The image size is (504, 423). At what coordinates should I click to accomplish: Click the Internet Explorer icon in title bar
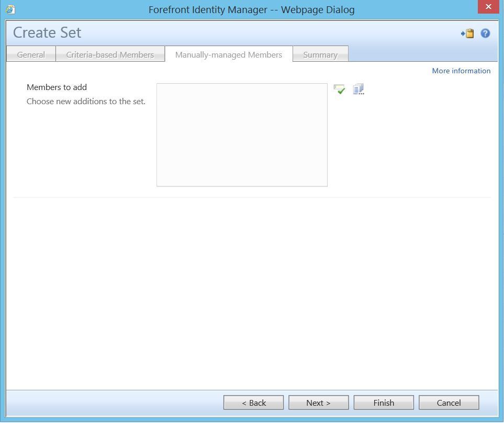pos(10,9)
